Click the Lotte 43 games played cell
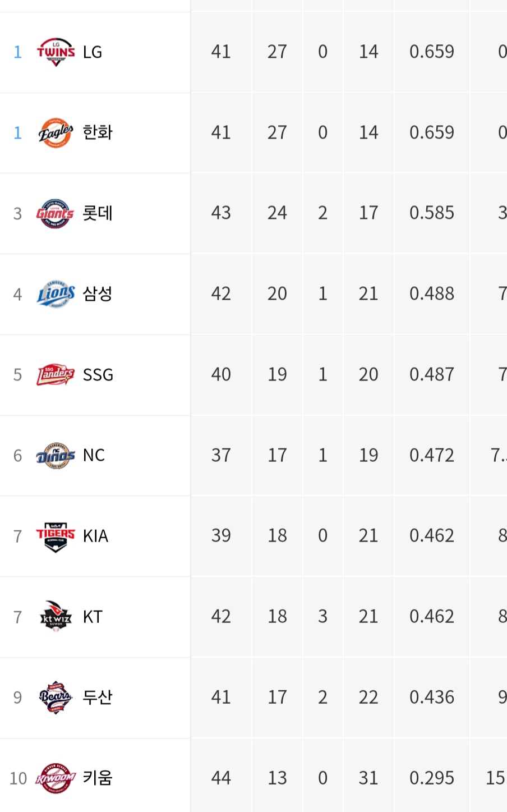 221,213
